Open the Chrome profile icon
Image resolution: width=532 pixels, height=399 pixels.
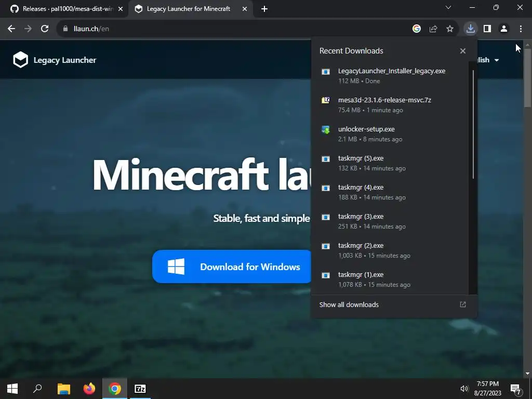pos(504,29)
